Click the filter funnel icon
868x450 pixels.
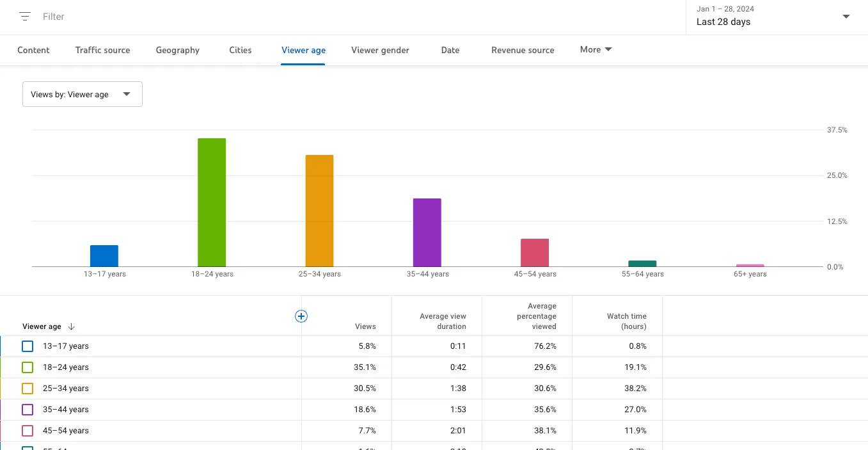[24, 16]
